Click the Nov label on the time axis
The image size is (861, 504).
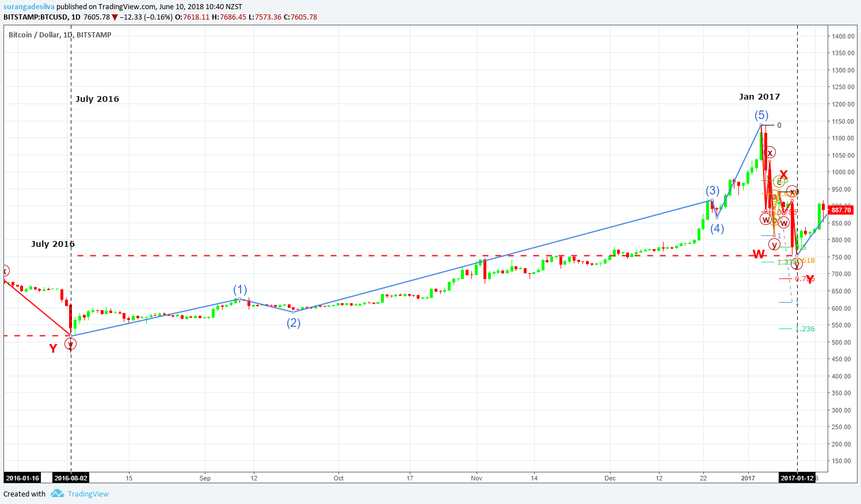[x=477, y=478]
